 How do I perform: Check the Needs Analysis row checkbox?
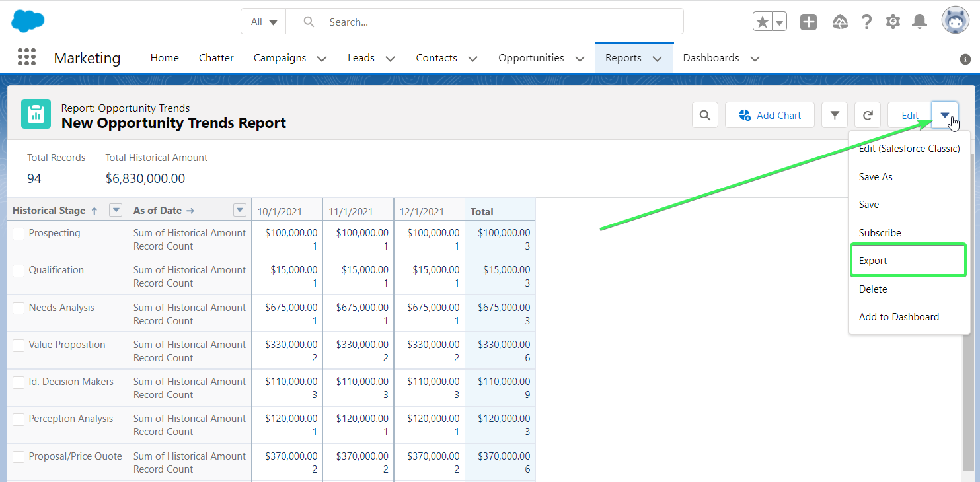pyautogui.click(x=19, y=308)
